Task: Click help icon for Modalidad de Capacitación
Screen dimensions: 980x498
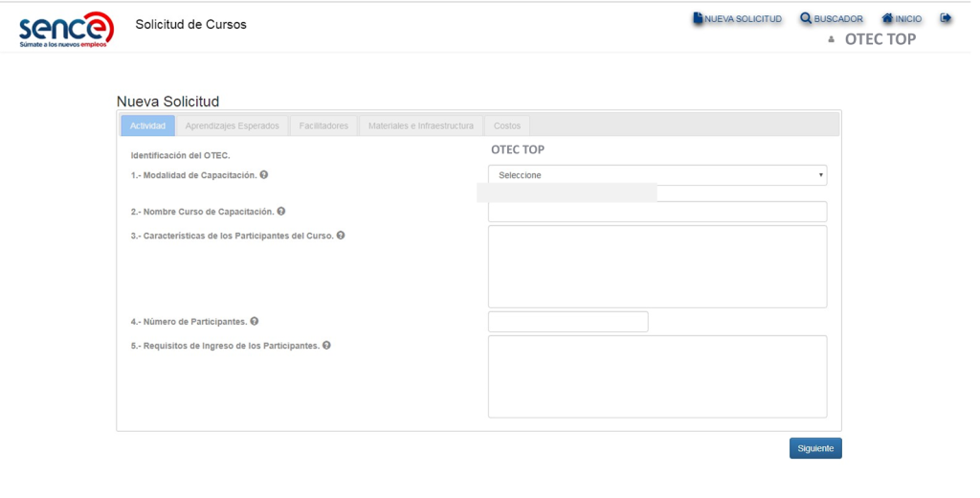Action: [x=264, y=174]
